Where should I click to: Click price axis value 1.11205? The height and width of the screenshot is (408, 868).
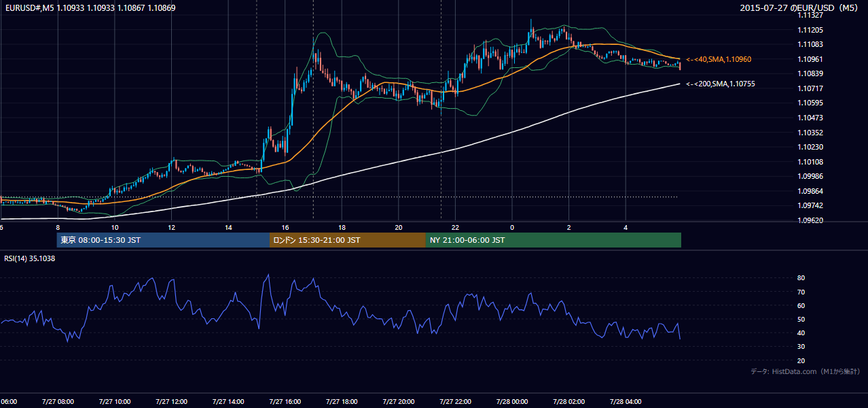pos(811,30)
